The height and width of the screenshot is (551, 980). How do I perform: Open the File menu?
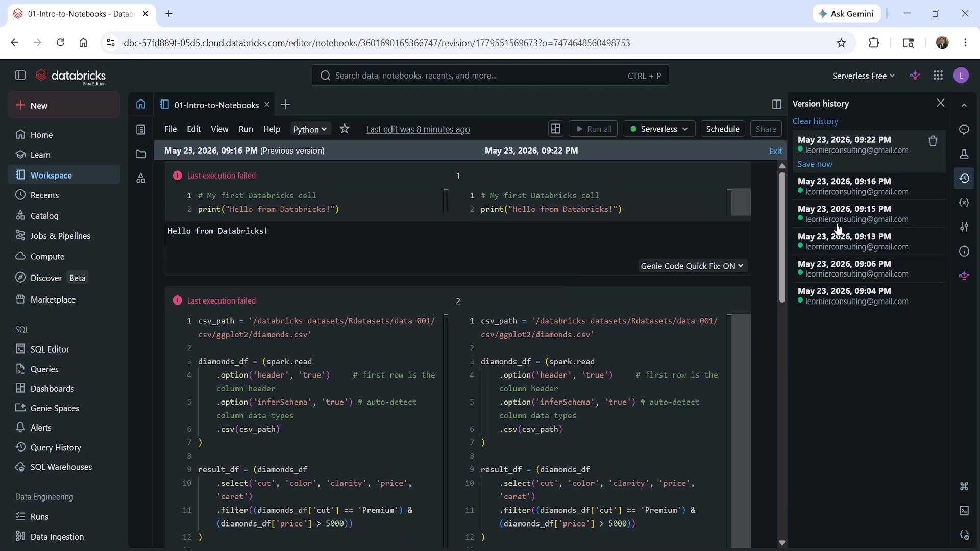point(170,129)
